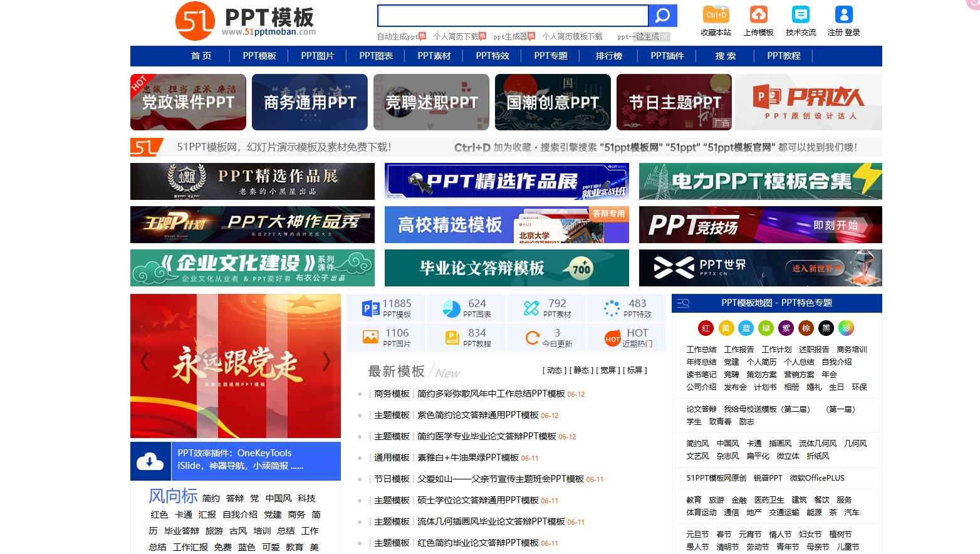This screenshot has width=980, height=554.
Task: Open the PPT图表 nav item
Action: [x=376, y=56]
